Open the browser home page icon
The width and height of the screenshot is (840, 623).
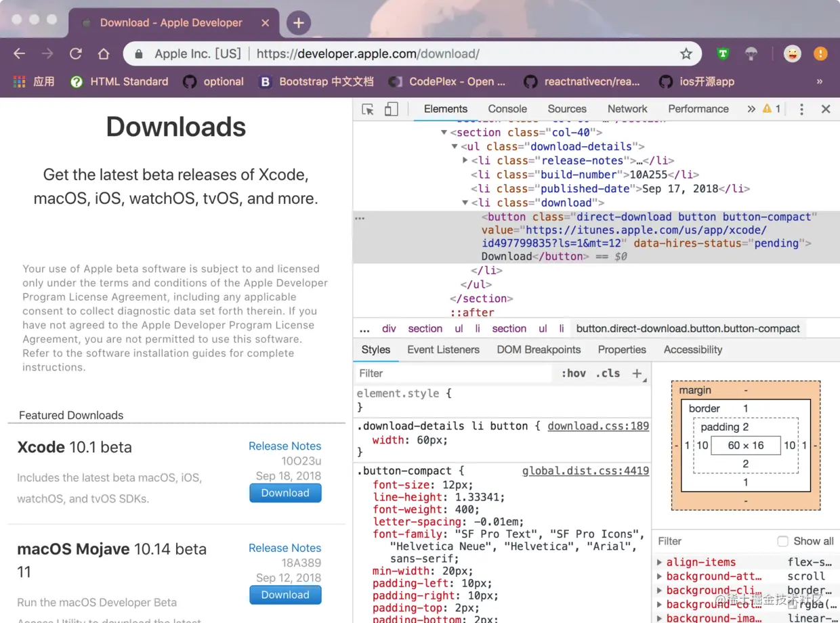(103, 54)
